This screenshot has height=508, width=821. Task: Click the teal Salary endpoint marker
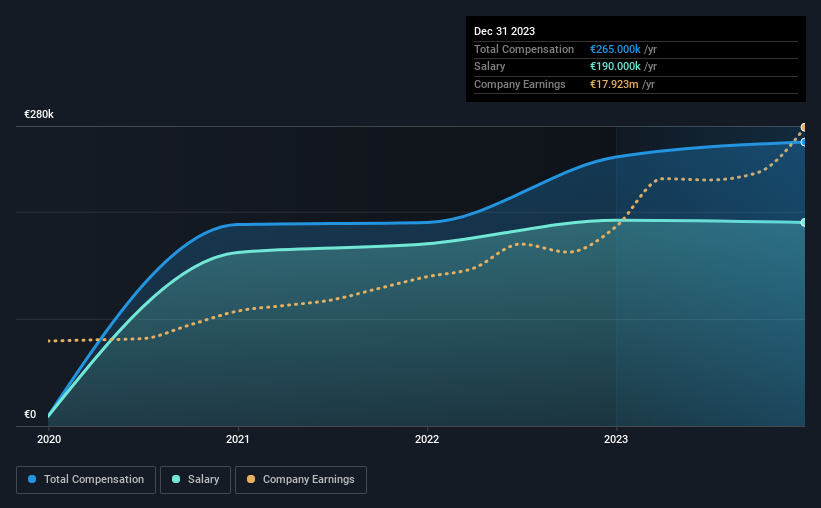click(x=803, y=223)
